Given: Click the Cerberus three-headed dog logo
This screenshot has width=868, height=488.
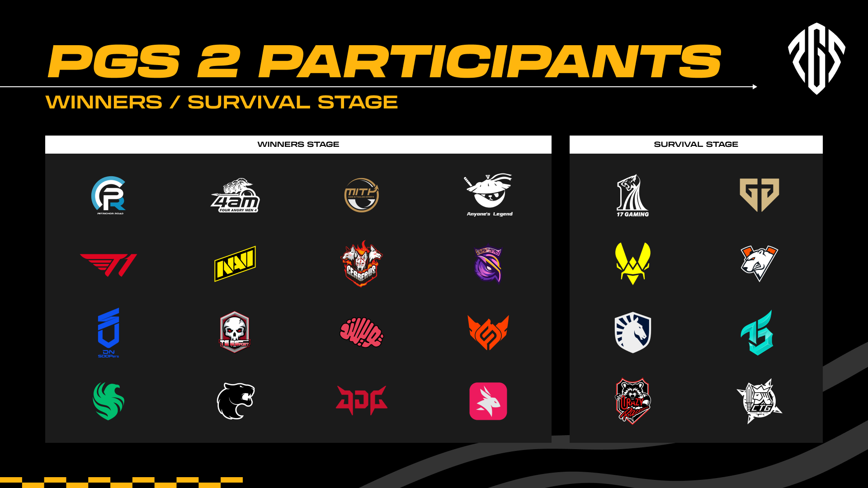Looking at the screenshot, I should (x=362, y=264).
